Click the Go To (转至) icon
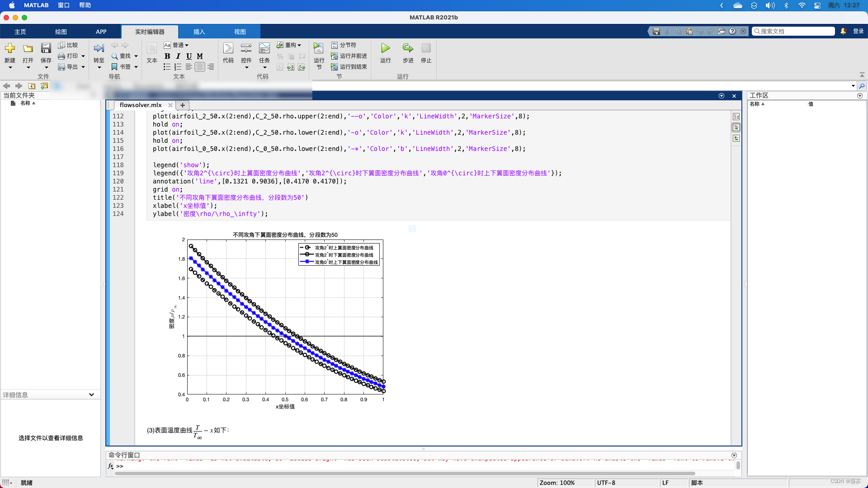 (99, 49)
